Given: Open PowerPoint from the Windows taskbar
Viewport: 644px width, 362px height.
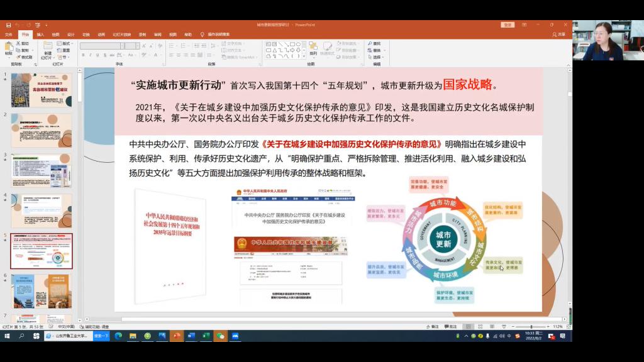Looking at the screenshot, I should pyautogui.click(x=176, y=336).
